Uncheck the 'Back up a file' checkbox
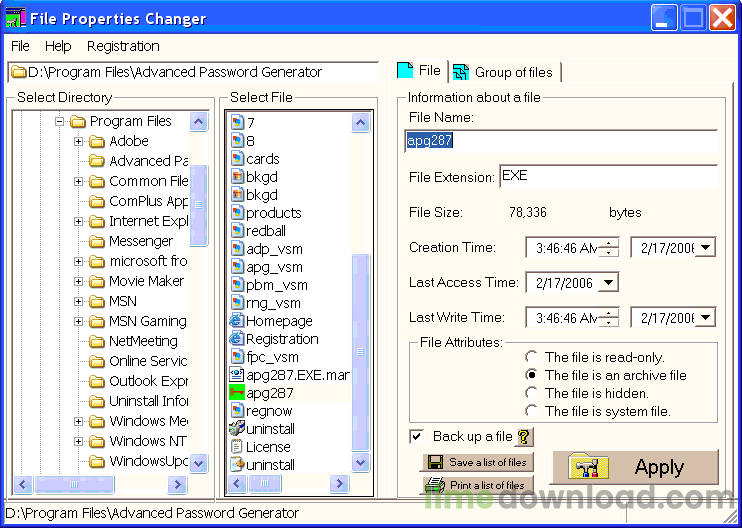Screen dimensions: 742x528 point(416,437)
